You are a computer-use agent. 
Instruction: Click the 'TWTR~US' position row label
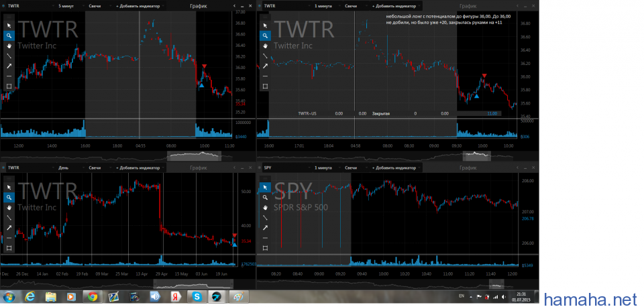tap(307, 113)
